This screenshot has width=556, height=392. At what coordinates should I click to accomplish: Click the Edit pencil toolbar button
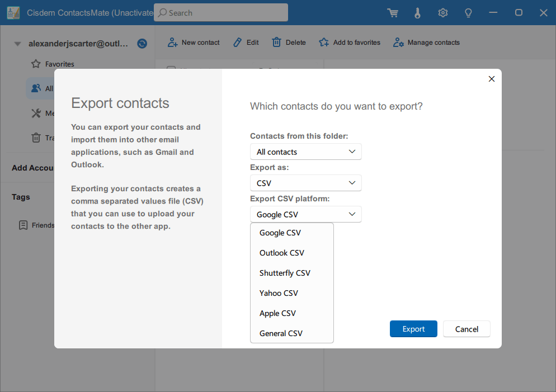pyautogui.click(x=238, y=42)
